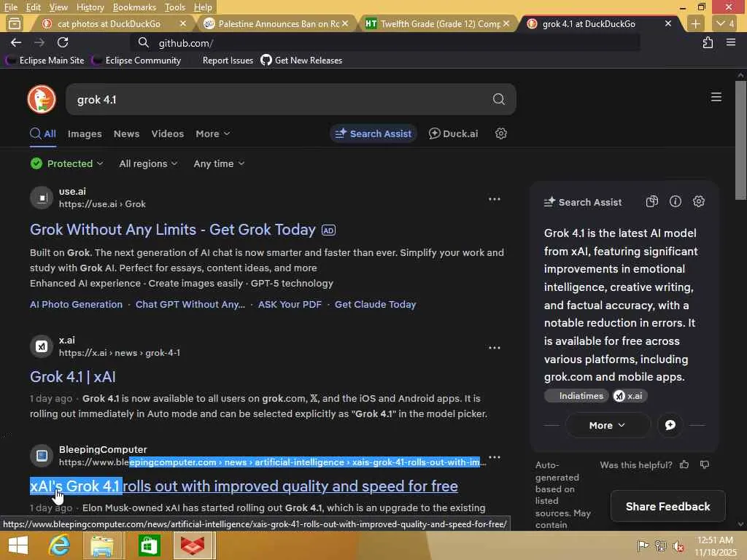Click the magnifier search button in the search box

pos(499,99)
